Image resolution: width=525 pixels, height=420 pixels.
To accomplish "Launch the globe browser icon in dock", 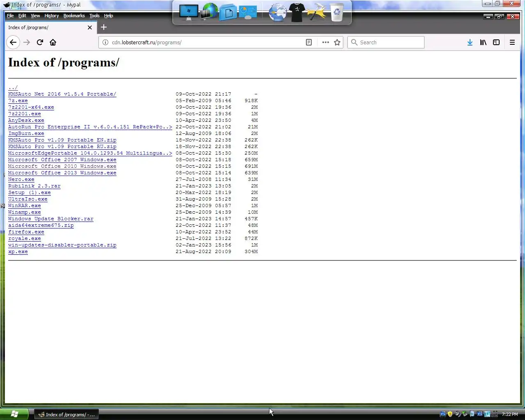I will click(278, 12).
